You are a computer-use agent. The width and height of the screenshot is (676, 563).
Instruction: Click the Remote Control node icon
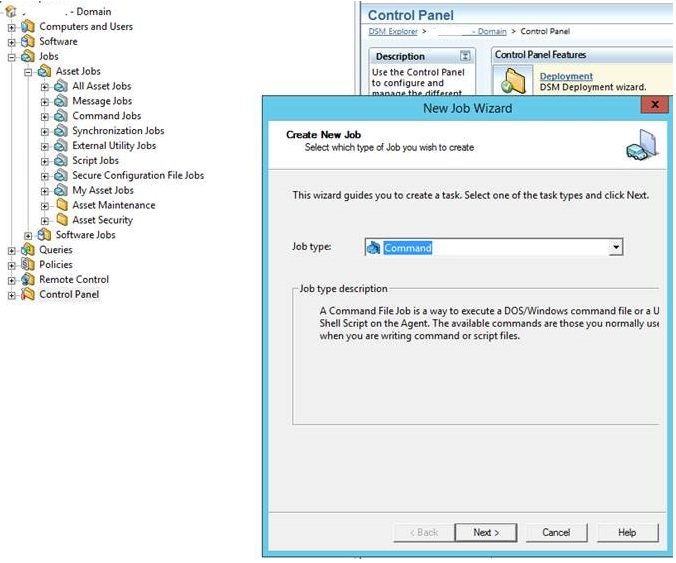(28, 279)
